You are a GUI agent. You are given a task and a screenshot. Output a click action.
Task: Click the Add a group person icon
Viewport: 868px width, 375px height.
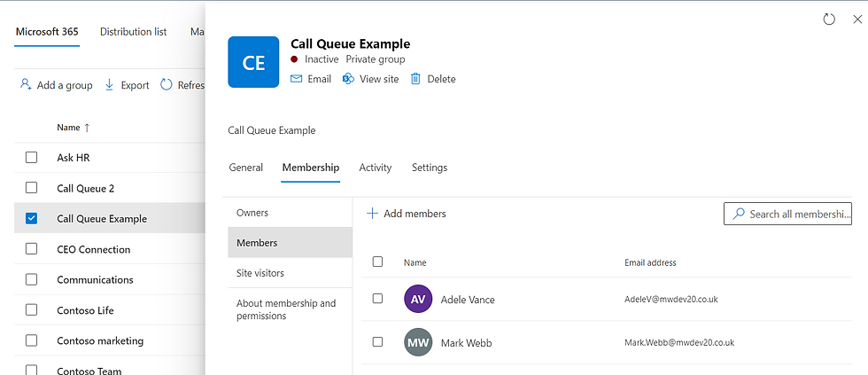(x=26, y=85)
